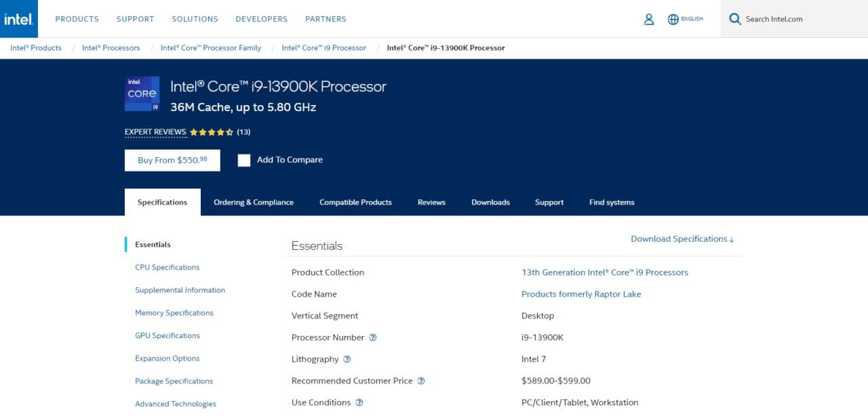Jump to CPU Specifications section

tap(167, 268)
